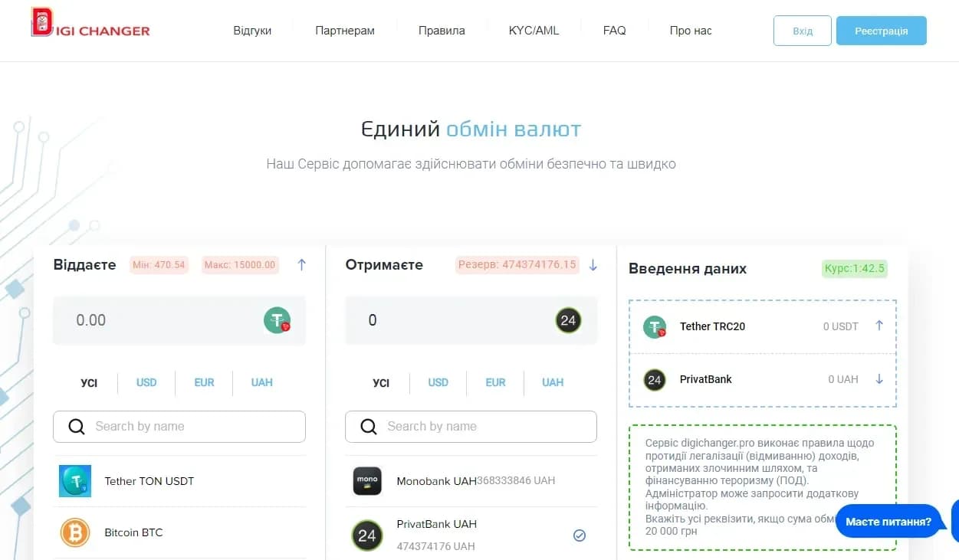This screenshot has width=959, height=560.
Task: Open the Відгуки page
Action: coord(252,31)
